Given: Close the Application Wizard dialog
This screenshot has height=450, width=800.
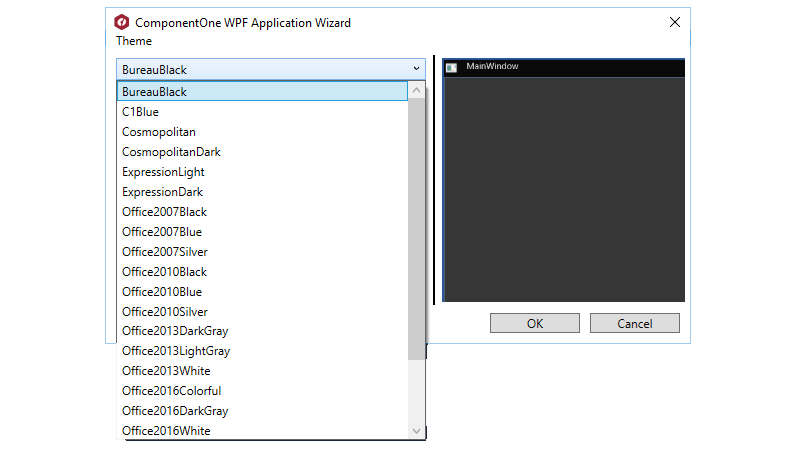Looking at the screenshot, I should click(x=674, y=22).
